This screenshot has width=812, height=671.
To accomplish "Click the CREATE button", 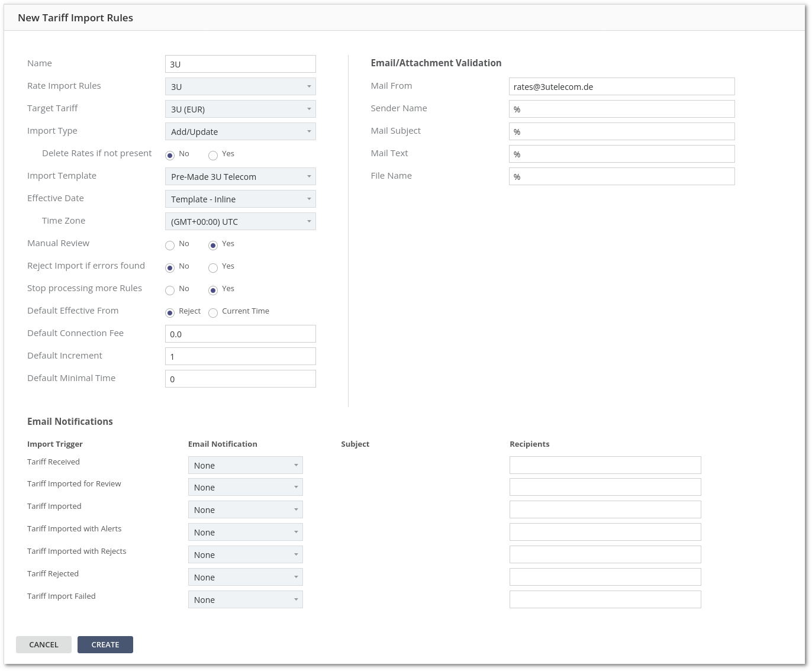I will (x=105, y=644).
